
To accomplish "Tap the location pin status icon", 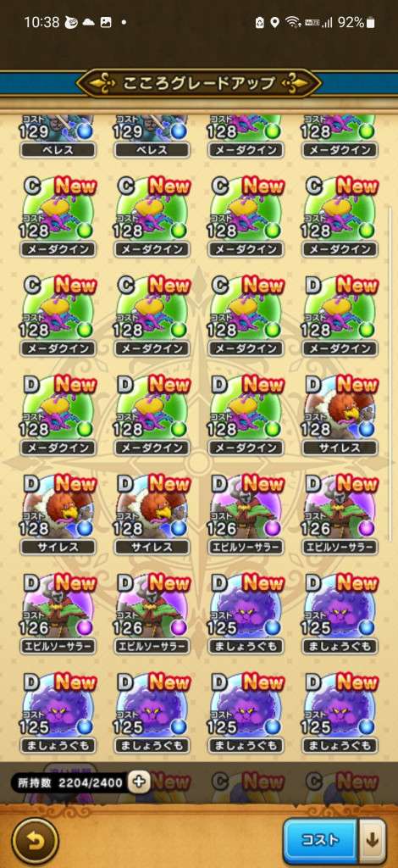I will (274, 23).
